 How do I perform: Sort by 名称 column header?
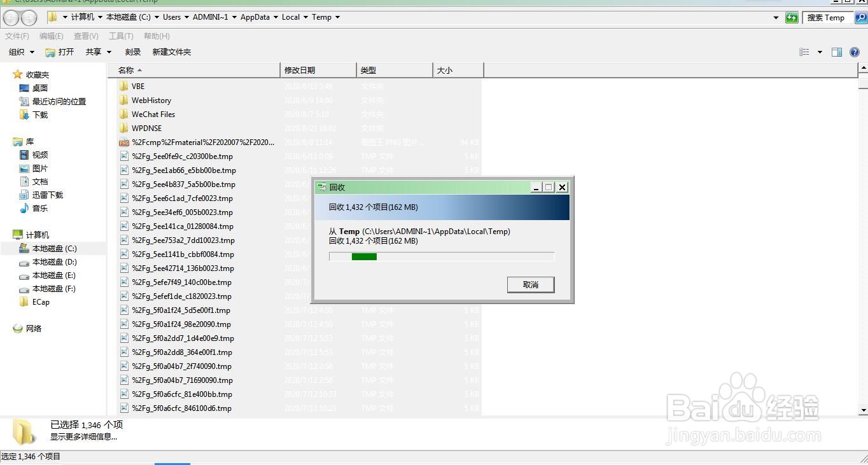[x=194, y=70]
